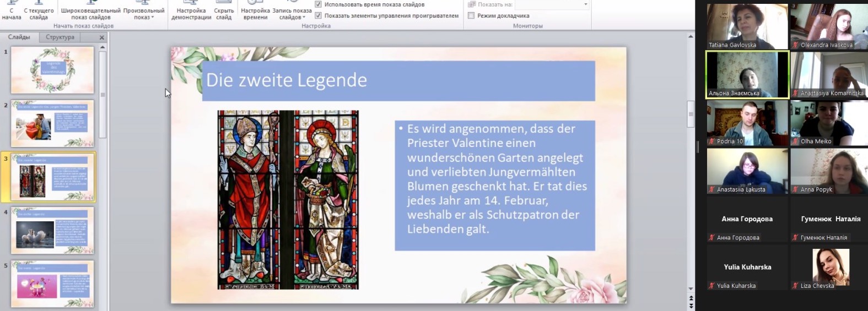868x311 pixels.
Task: Expand Произвольный показ dropdown
Action: tap(144, 14)
